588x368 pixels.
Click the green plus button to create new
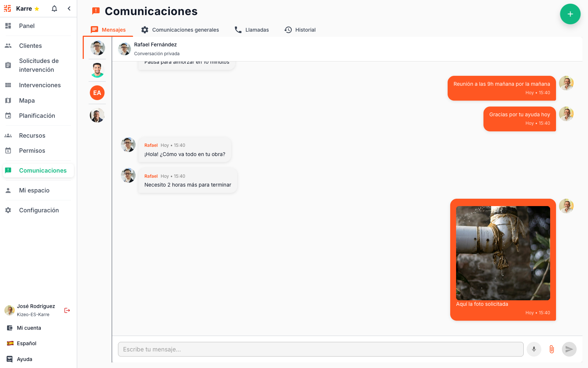570,14
